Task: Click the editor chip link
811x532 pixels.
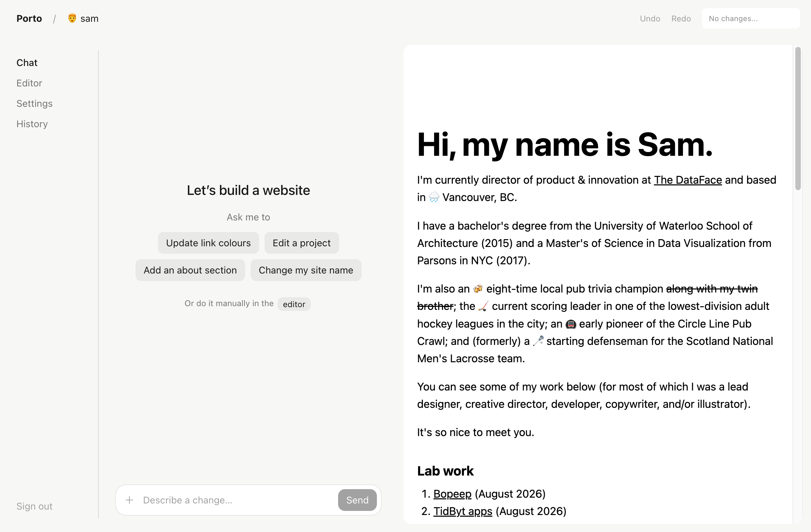Action: coord(294,304)
